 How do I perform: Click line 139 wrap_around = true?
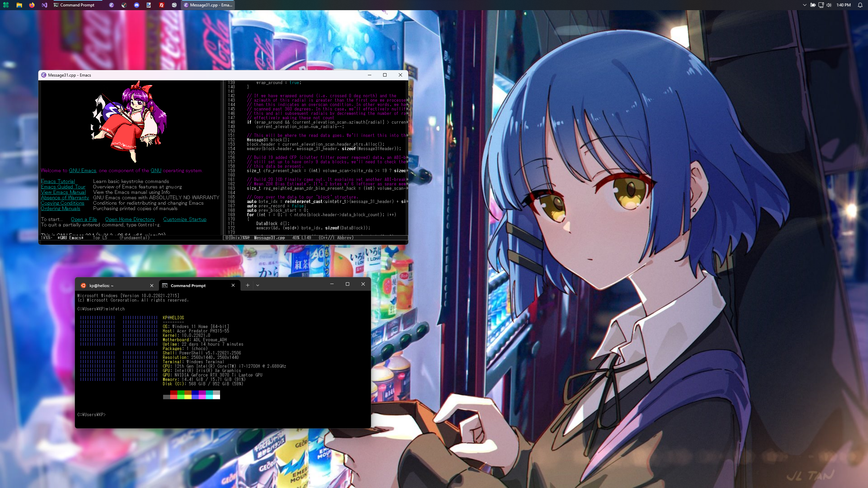[279, 83]
